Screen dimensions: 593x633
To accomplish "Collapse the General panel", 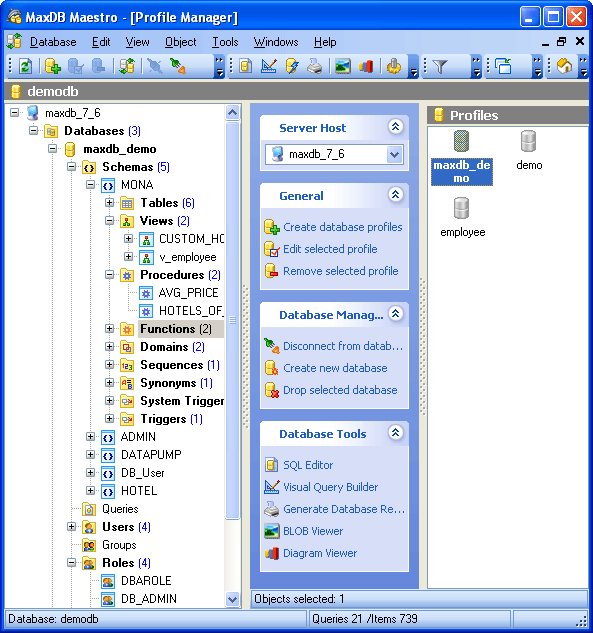I will point(396,195).
